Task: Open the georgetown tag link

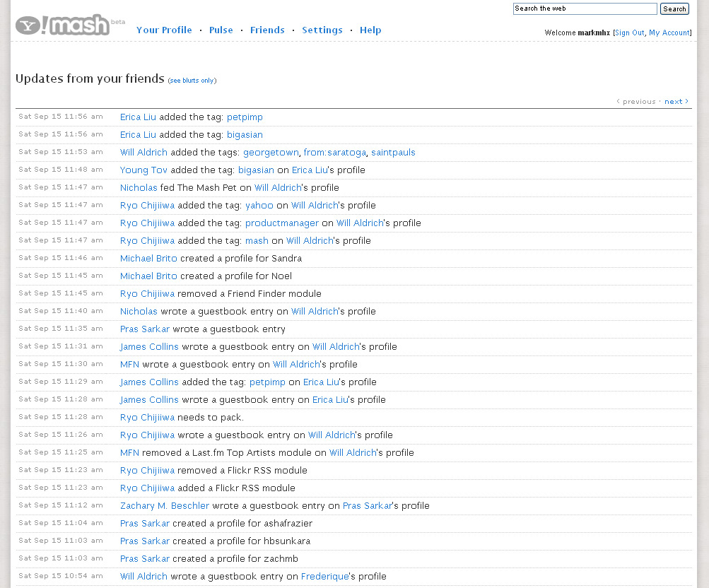Action: coord(271,153)
